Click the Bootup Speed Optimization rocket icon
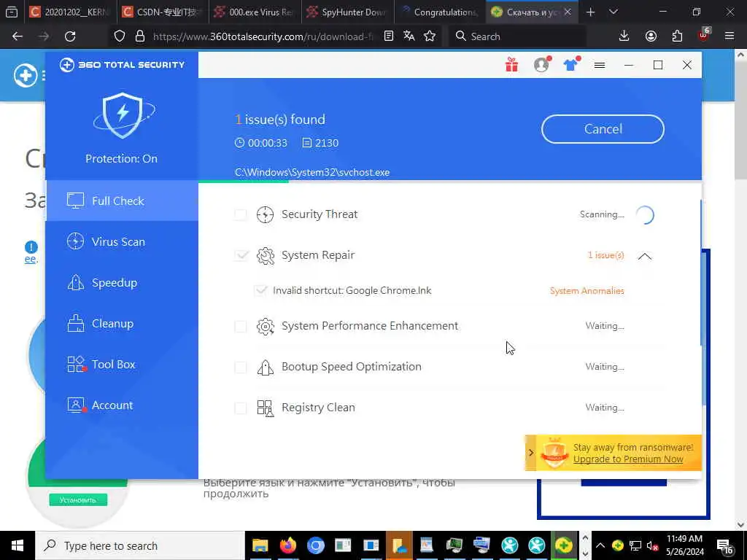The width and height of the screenshot is (747, 560). click(266, 367)
